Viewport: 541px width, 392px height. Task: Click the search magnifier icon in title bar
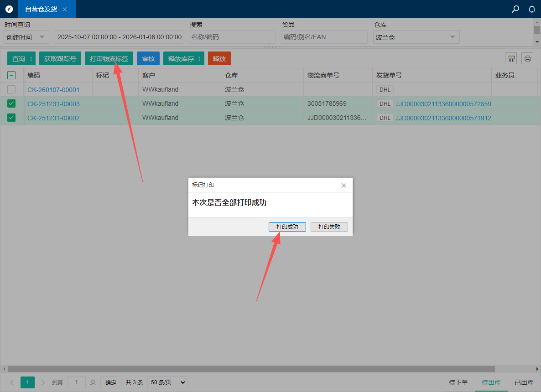[x=515, y=9]
